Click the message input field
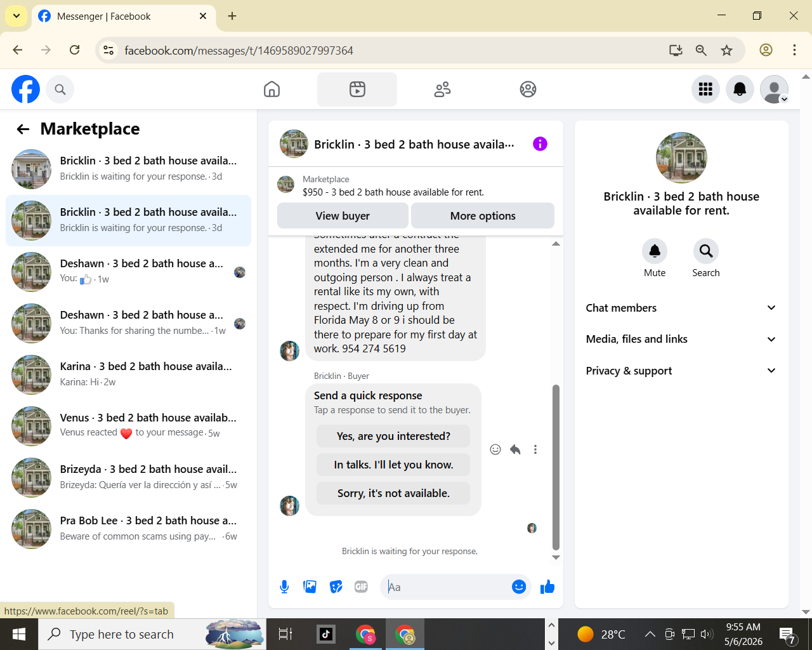The image size is (812, 650). tap(447, 587)
